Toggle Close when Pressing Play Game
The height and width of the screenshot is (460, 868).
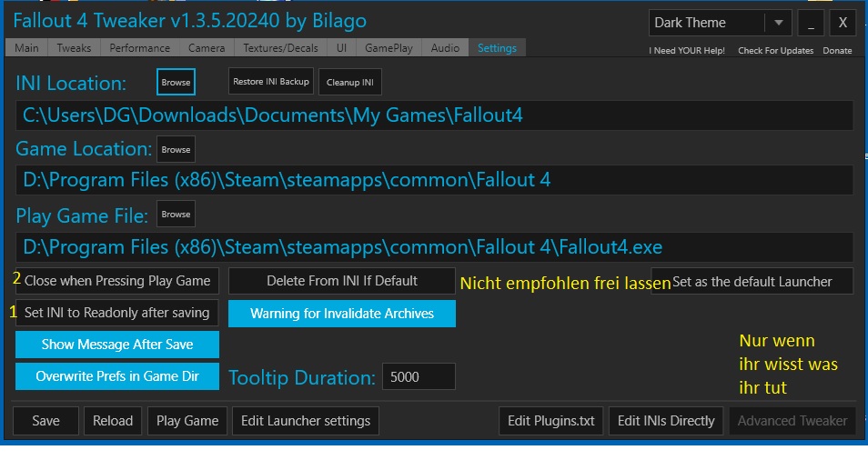tap(117, 281)
